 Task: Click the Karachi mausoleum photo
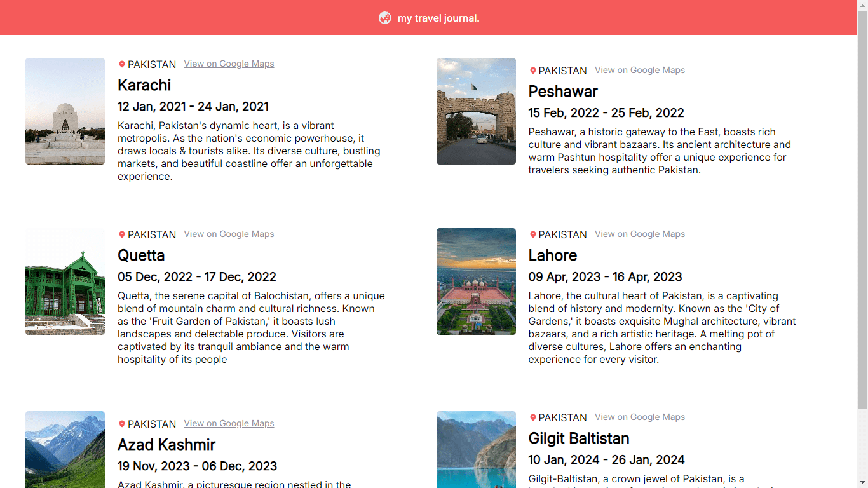coord(65,111)
